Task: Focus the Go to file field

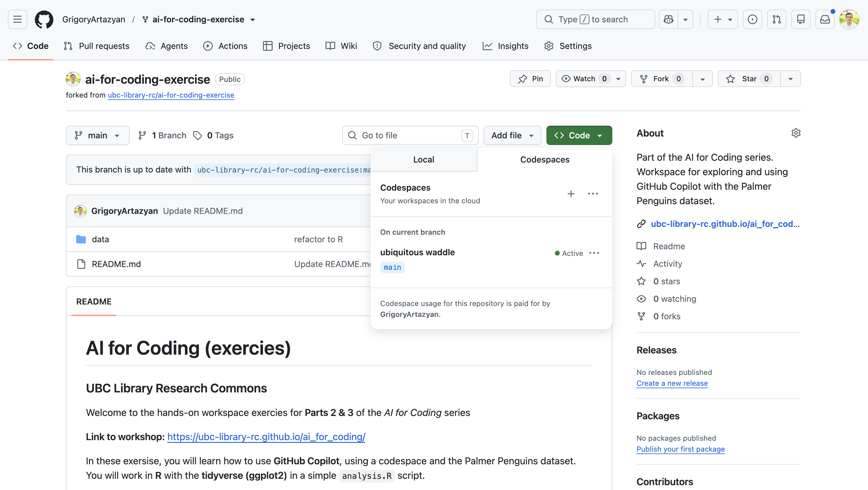Action: pos(410,135)
